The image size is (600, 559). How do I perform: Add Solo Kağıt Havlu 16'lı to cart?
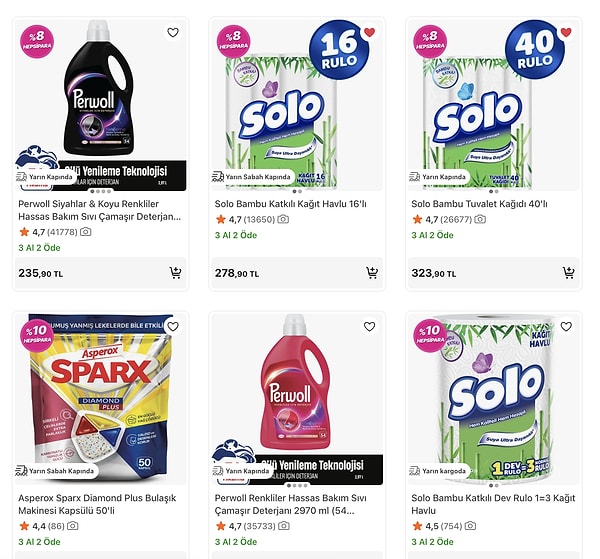pyautogui.click(x=372, y=273)
